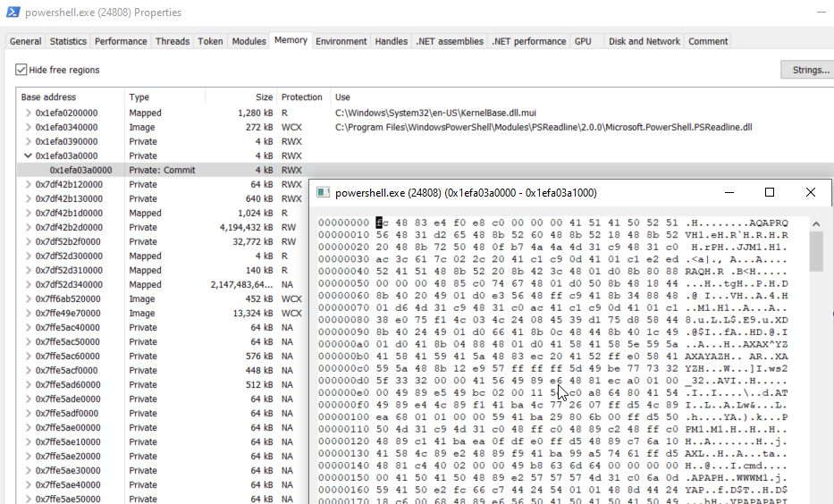834x504 pixels.
Task: Expand the 0x7df42b130000 region
Action: (29, 199)
